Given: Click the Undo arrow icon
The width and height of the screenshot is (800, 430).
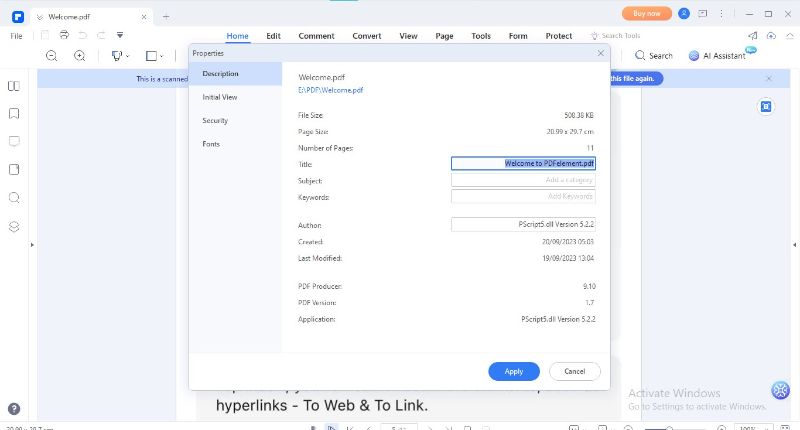Looking at the screenshot, I should [82, 35].
